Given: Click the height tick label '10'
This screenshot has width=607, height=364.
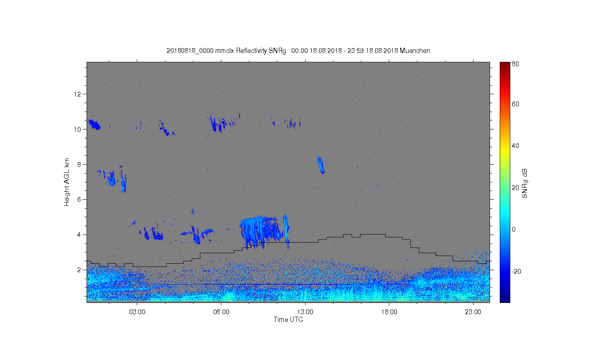Looking at the screenshot, I should 78,129.
